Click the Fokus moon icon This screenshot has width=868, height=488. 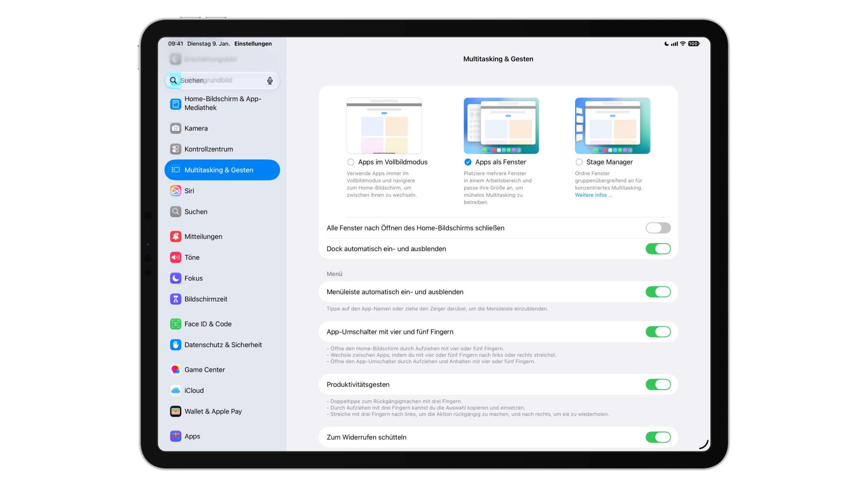[x=175, y=278]
